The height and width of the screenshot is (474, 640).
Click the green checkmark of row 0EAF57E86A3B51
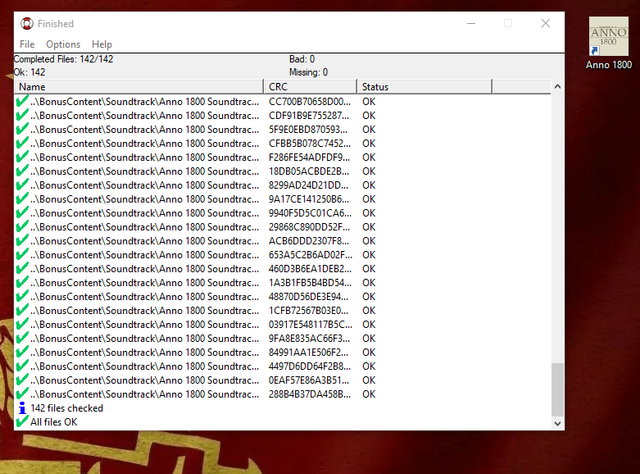[x=22, y=379]
